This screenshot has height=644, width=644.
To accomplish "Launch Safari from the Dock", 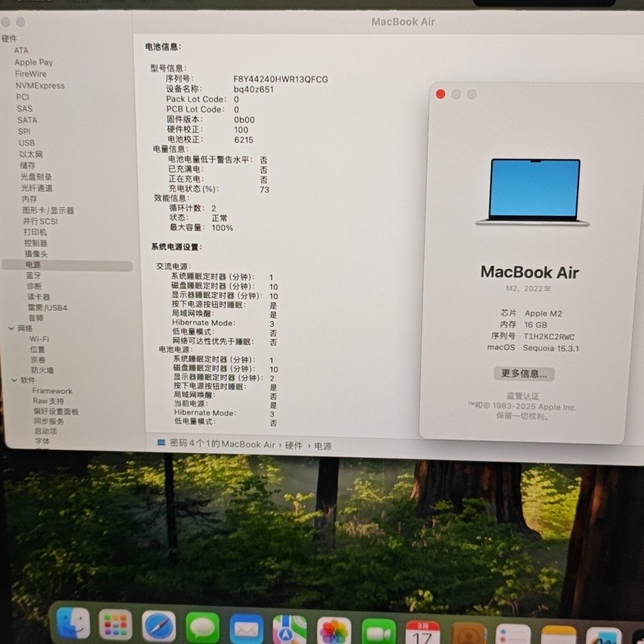I will point(159,627).
